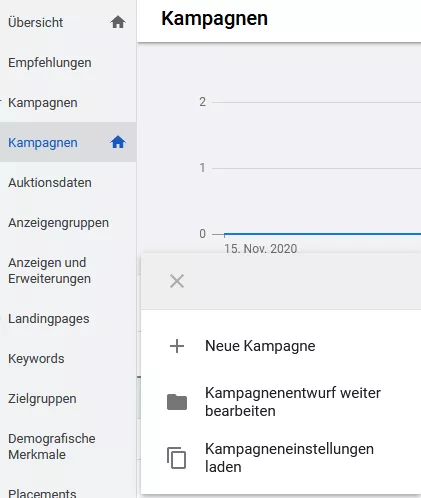Image resolution: width=421 pixels, height=498 pixels.
Task: Open Zielgruppen in the sidebar
Action: pos(42,399)
